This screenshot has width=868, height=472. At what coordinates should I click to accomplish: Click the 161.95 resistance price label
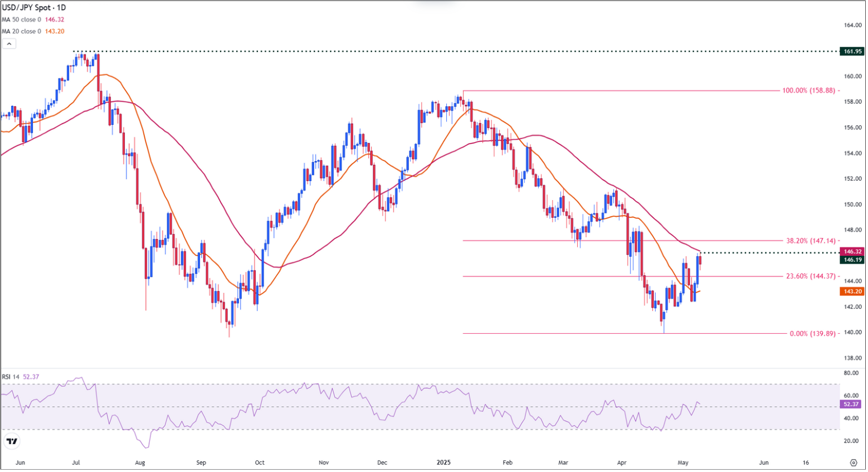(853, 51)
